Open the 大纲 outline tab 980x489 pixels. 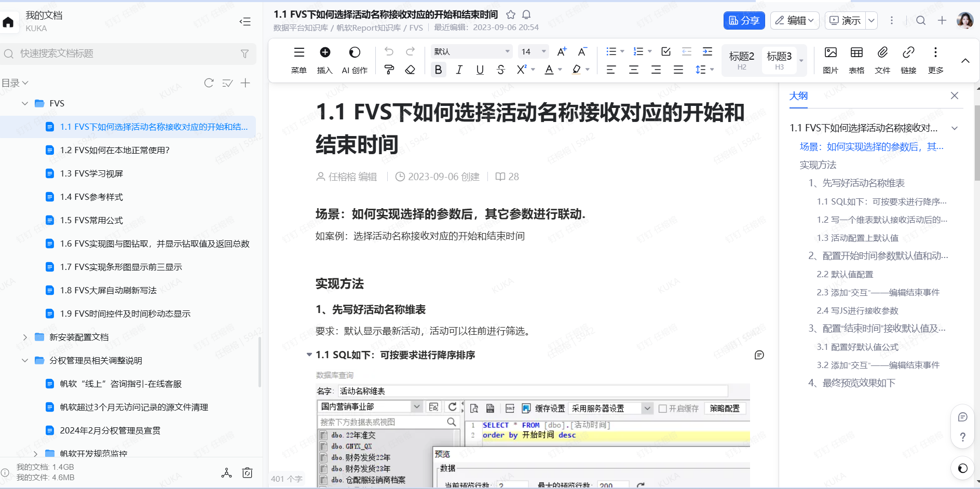tap(798, 96)
